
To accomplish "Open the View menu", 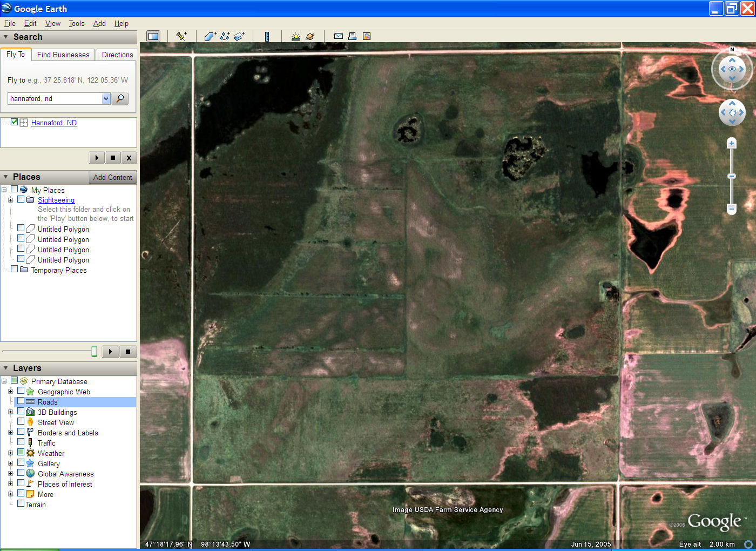I will click(x=53, y=23).
